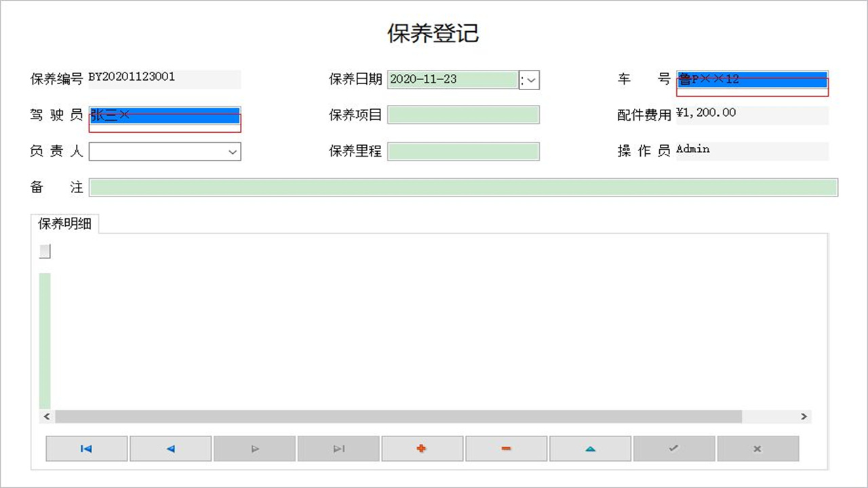Switch to the 保养明细 tab
Screen dimensions: 868x488
(64, 224)
